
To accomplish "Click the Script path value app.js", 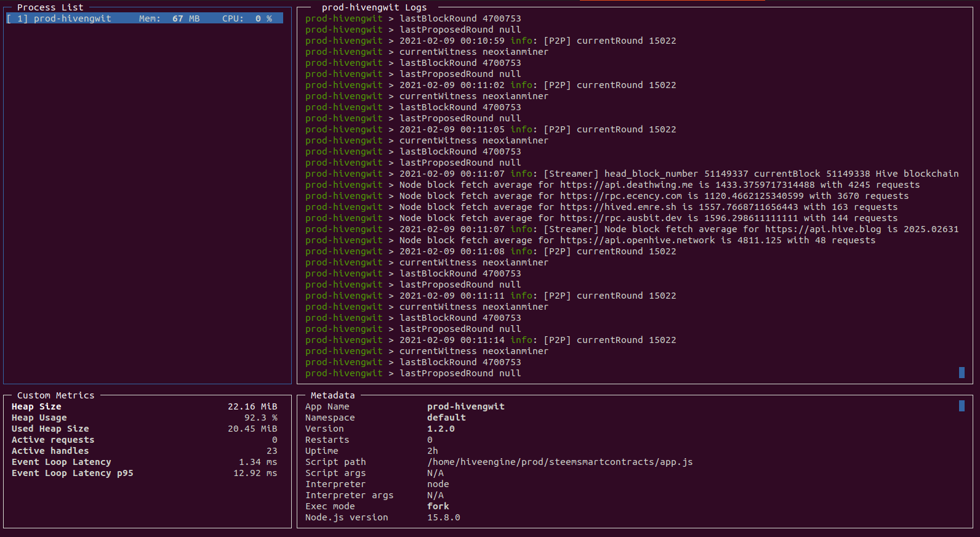I will pos(560,462).
